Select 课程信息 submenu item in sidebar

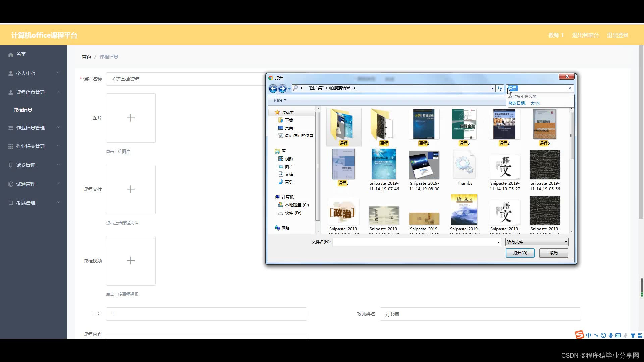[23, 110]
